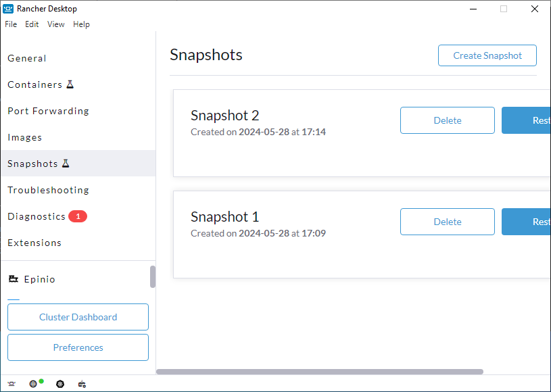This screenshot has width=551, height=392.
Task: Delete Snapshot 1
Action: pyautogui.click(x=448, y=222)
